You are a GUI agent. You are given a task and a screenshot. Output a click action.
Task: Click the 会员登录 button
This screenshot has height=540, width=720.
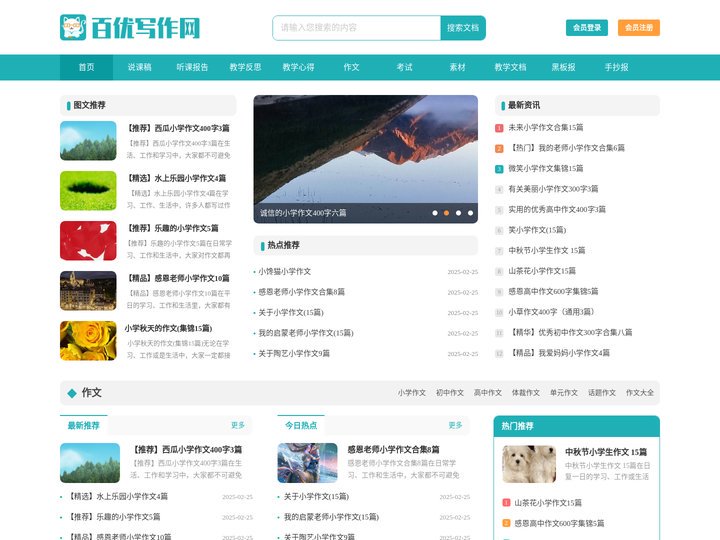[587, 28]
